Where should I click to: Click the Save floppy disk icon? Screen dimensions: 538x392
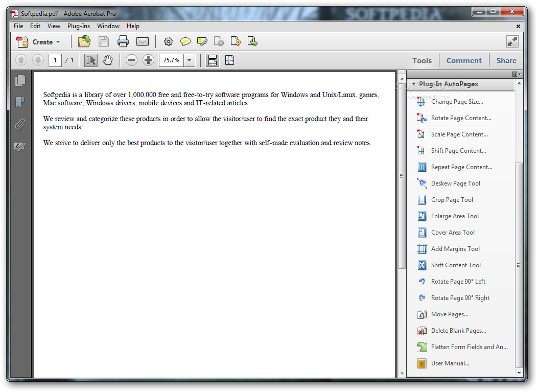[x=104, y=41]
